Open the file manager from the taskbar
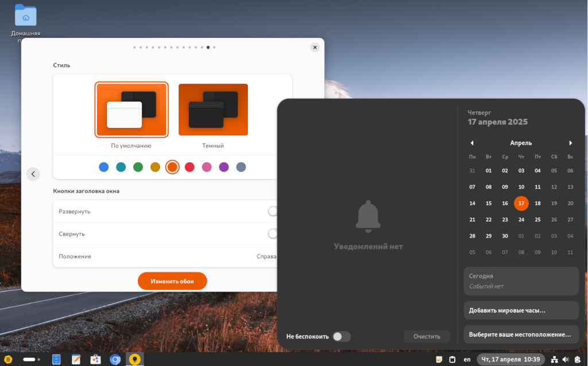The height and width of the screenshot is (366, 588). pos(56,360)
